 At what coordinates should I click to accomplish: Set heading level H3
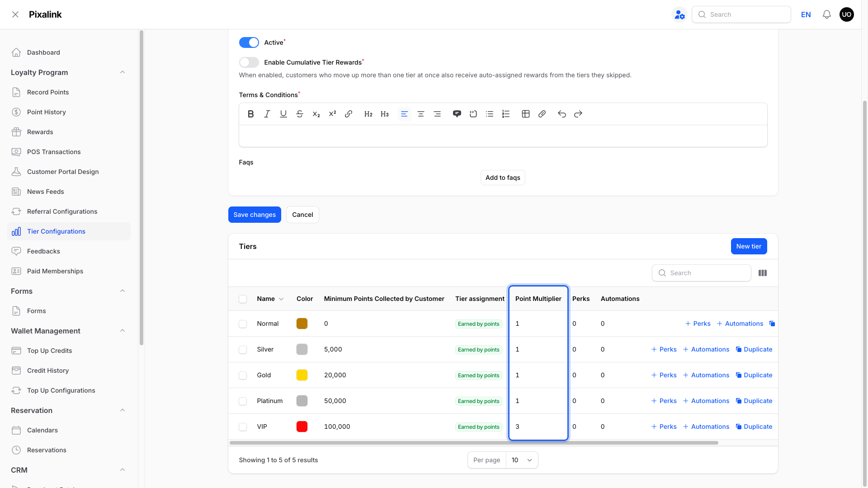pos(384,114)
